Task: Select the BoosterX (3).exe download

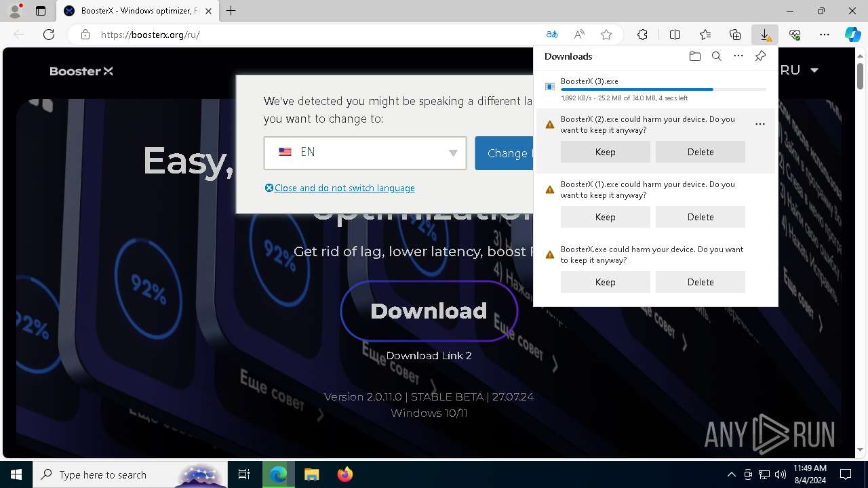Action: [656, 89]
